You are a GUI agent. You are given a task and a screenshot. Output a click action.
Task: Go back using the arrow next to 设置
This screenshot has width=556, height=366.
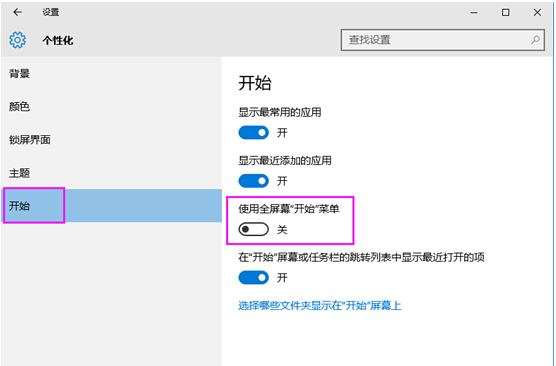tap(17, 12)
